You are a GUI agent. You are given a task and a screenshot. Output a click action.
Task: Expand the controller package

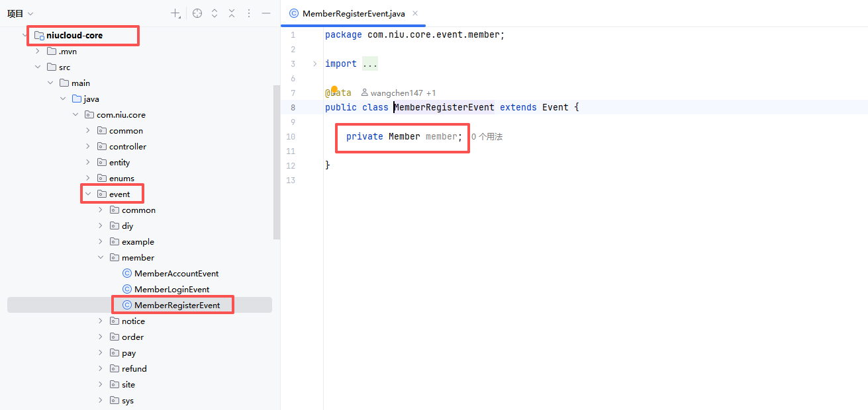[88, 146]
